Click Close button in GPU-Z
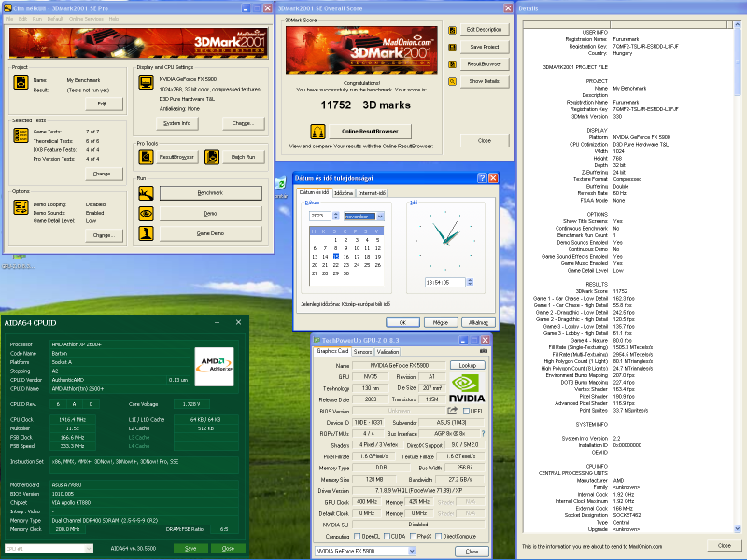 click(x=472, y=551)
